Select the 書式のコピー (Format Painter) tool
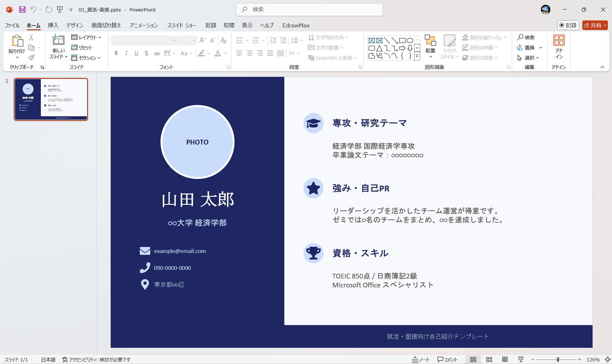The image size is (612, 364). pyautogui.click(x=31, y=57)
